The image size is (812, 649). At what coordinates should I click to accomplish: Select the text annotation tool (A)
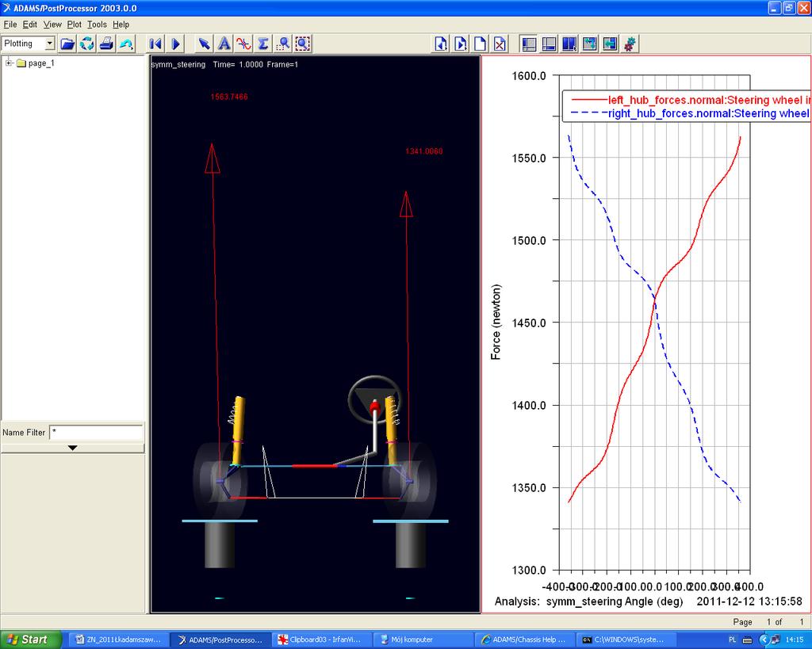pos(224,44)
